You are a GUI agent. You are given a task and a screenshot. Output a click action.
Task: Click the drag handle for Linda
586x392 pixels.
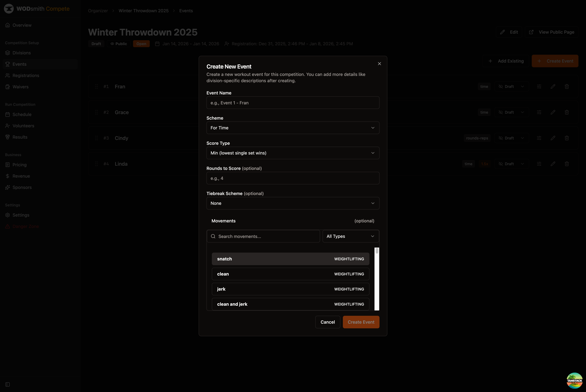click(97, 164)
